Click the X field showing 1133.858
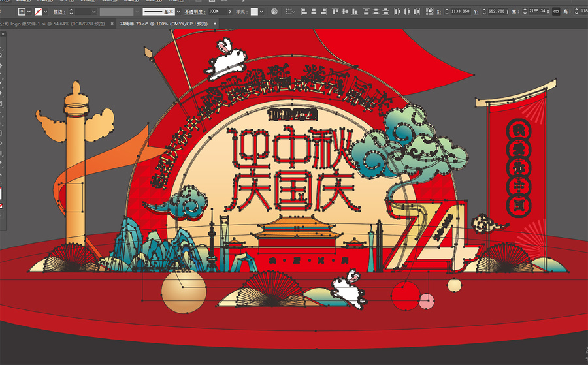 [461, 12]
